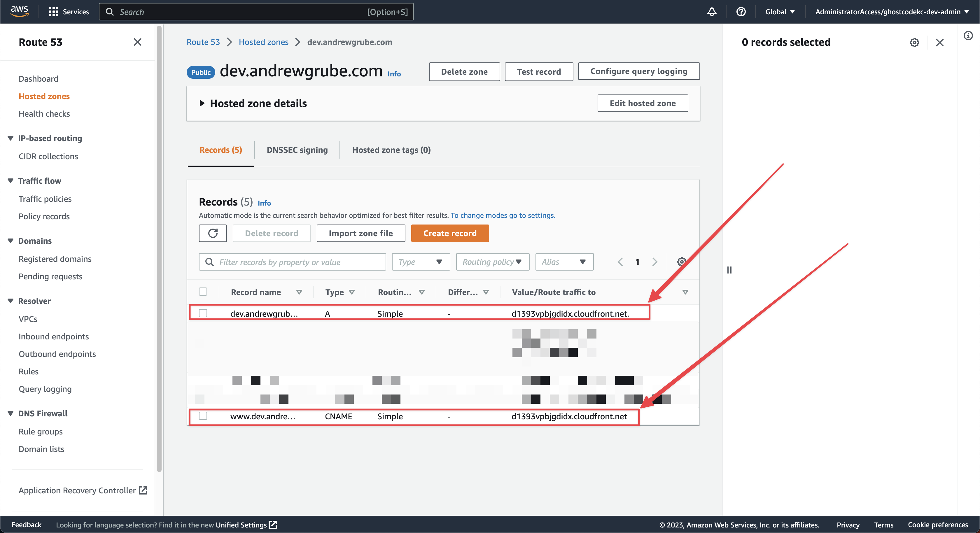
Task: Open the notifications bell icon
Action: 712,12
